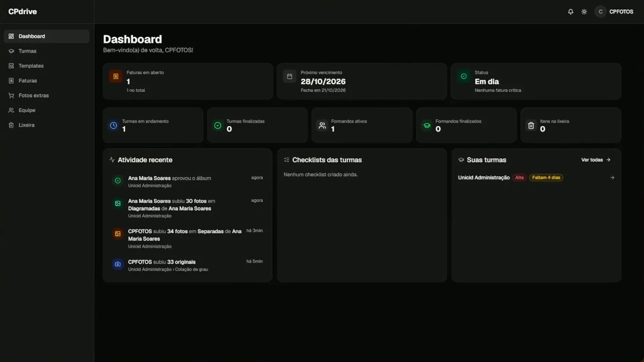Click the camera icon on 33 originais activity
The height and width of the screenshot is (362, 644).
tap(118, 264)
